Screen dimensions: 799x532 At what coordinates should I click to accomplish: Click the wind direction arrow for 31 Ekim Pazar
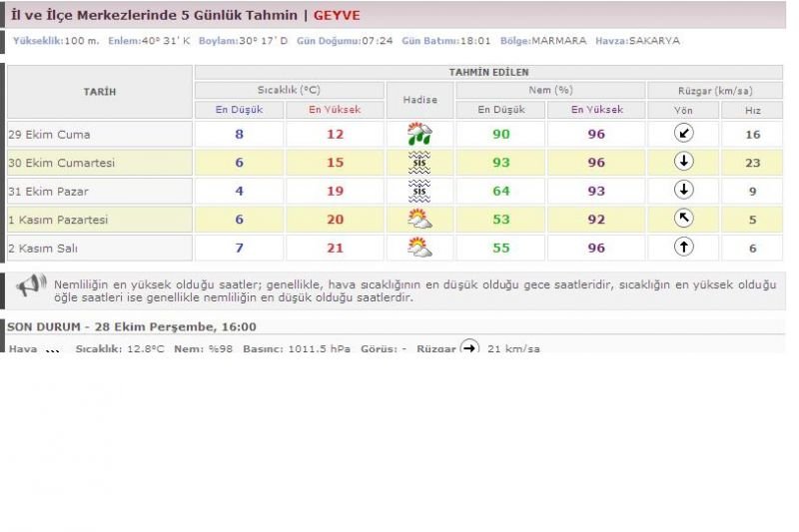click(684, 191)
